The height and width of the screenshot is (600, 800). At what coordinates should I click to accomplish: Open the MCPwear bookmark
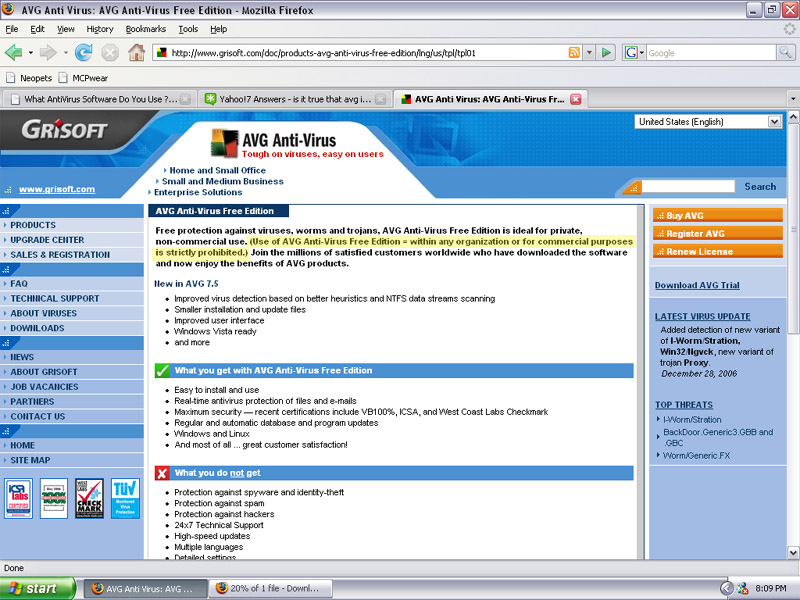click(83, 78)
